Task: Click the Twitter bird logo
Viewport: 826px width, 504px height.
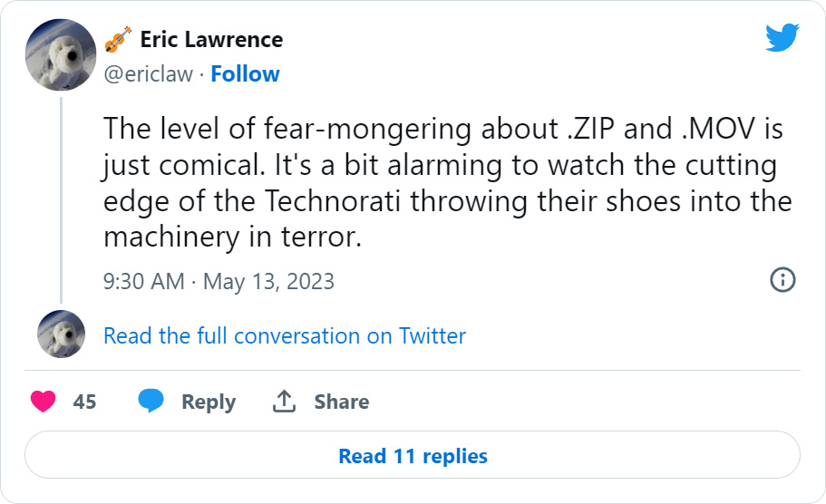Action: [782, 38]
